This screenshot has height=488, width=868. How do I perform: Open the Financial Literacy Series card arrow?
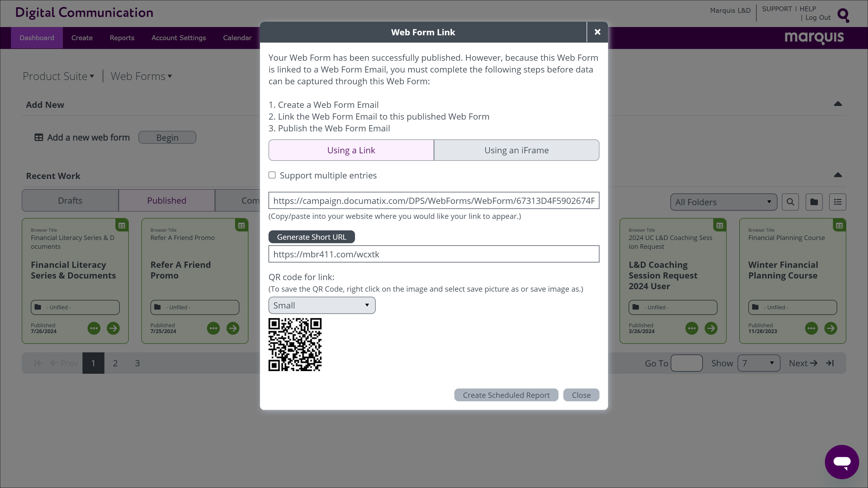[113, 328]
